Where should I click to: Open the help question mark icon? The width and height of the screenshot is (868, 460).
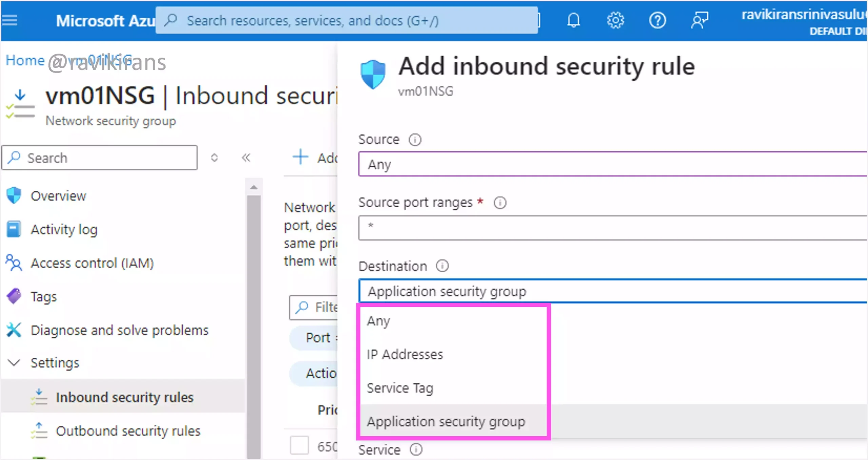tap(657, 20)
